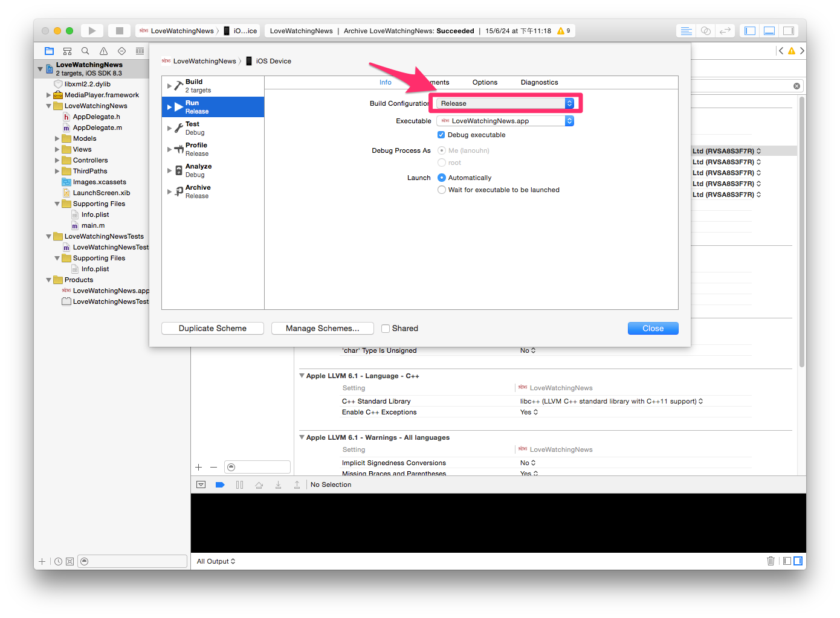Open the Symbol navigator icon
The width and height of the screenshot is (840, 618).
(x=67, y=51)
